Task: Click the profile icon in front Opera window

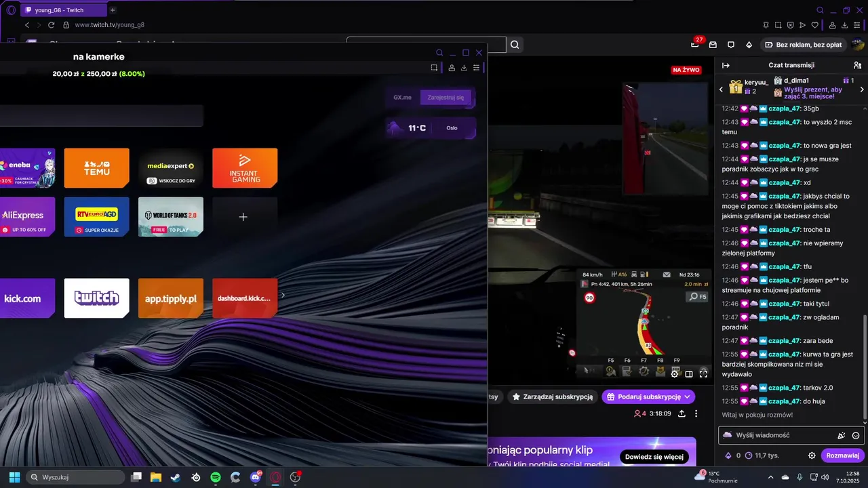Action: (452, 68)
